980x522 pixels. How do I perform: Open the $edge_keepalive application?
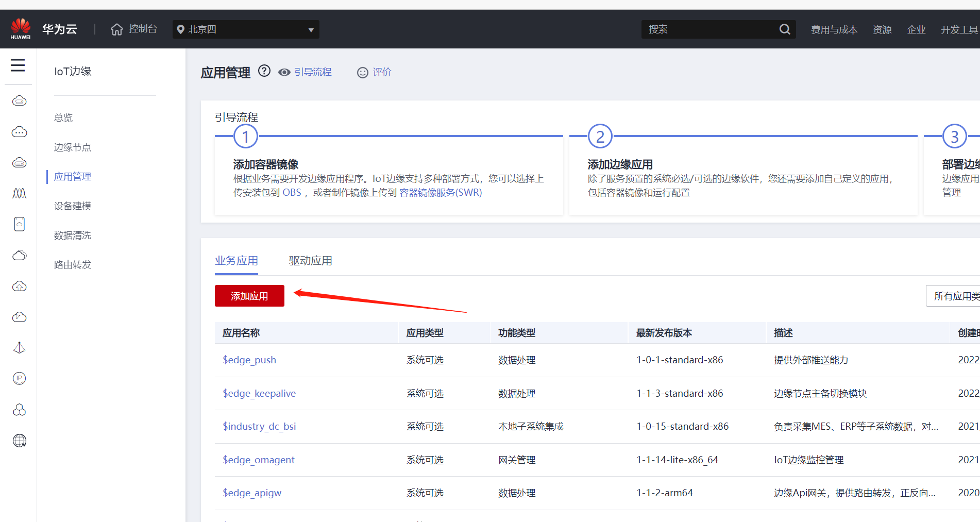click(x=259, y=393)
